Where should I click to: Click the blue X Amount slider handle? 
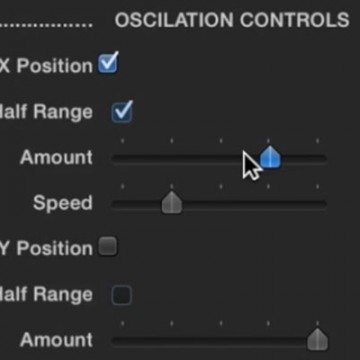[x=270, y=157]
